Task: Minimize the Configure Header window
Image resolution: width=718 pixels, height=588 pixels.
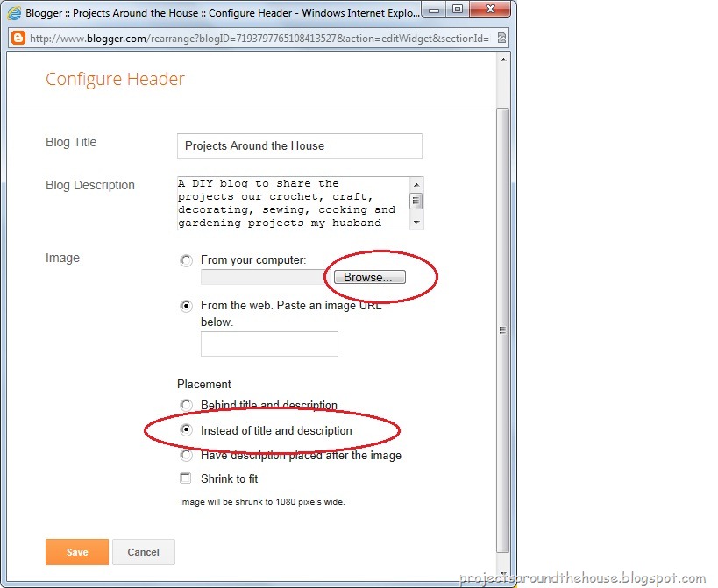Action: (433, 9)
